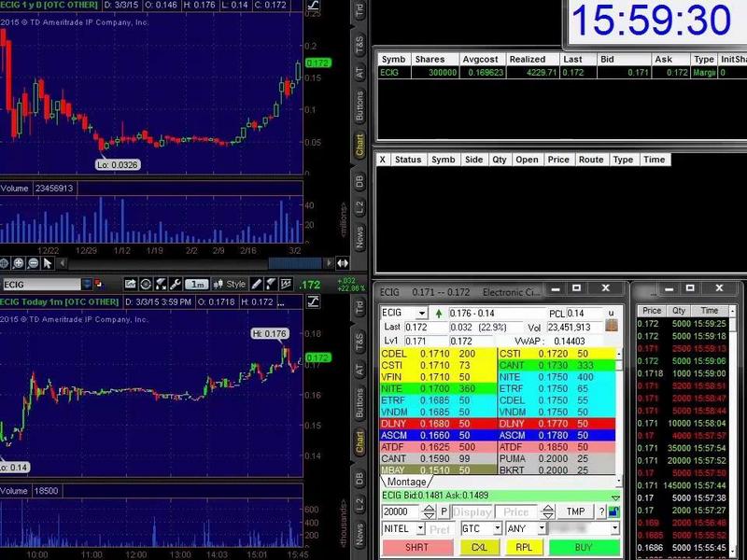The height and width of the screenshot is (560, 747).
Task: Select the Montage tab
Action: pyautogui.click(x=406, y=482)
